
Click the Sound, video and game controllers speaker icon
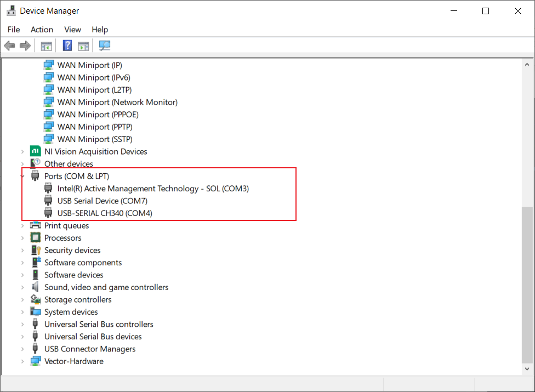click(x=35, y=287)
